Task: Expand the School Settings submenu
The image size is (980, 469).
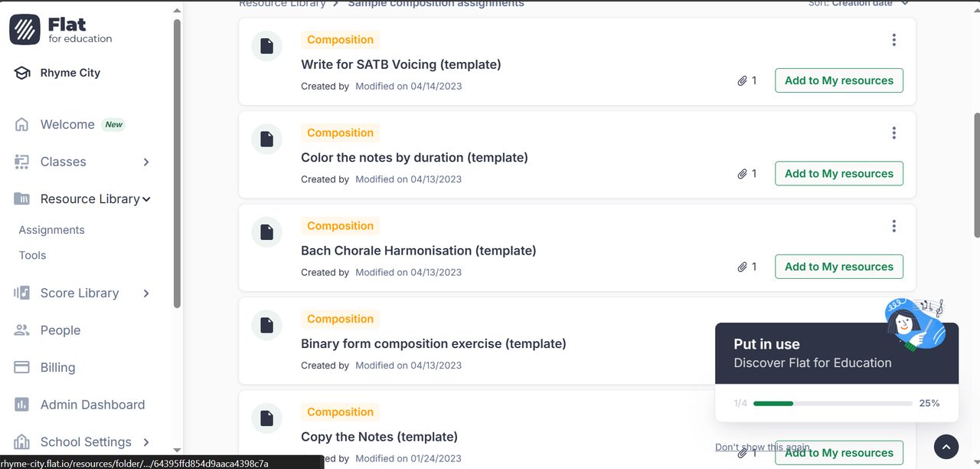Action: (146, 442)
